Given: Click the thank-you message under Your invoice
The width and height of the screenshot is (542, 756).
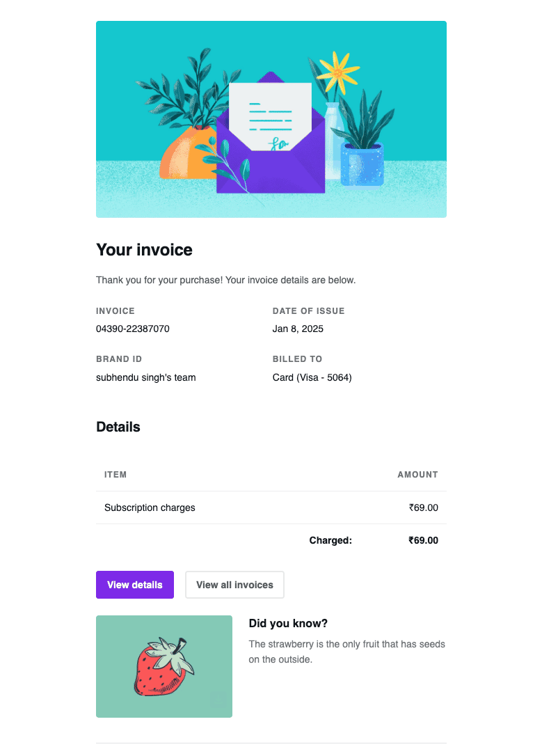Looking at the screenshot, I should pyautogui.click(x=225, y=280).
